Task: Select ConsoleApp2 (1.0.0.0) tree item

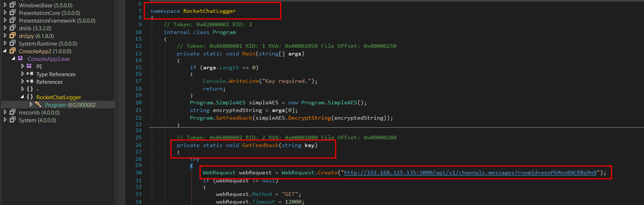Action: tap(45, 51)
